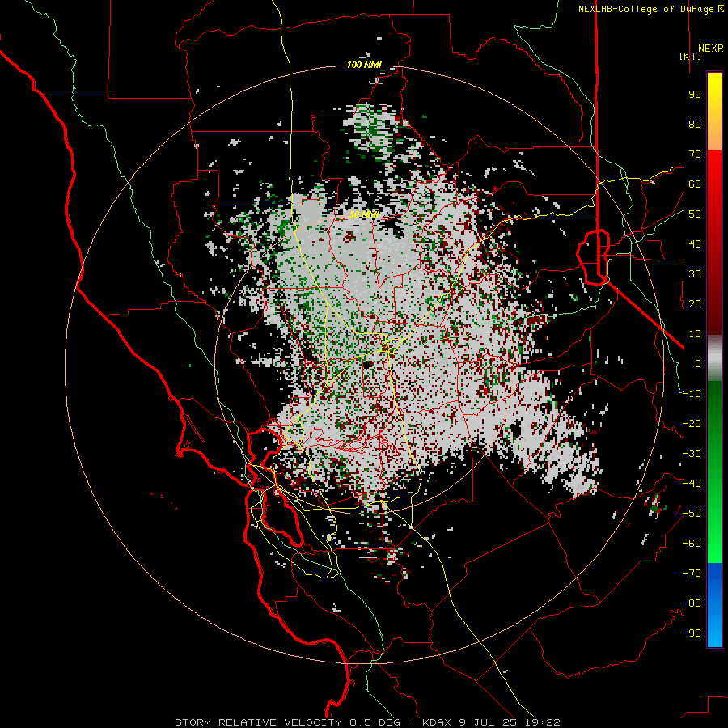Select the -90 value on velocity legend
728x728 pixels.
pyautogui.click(x=692, y=633)
